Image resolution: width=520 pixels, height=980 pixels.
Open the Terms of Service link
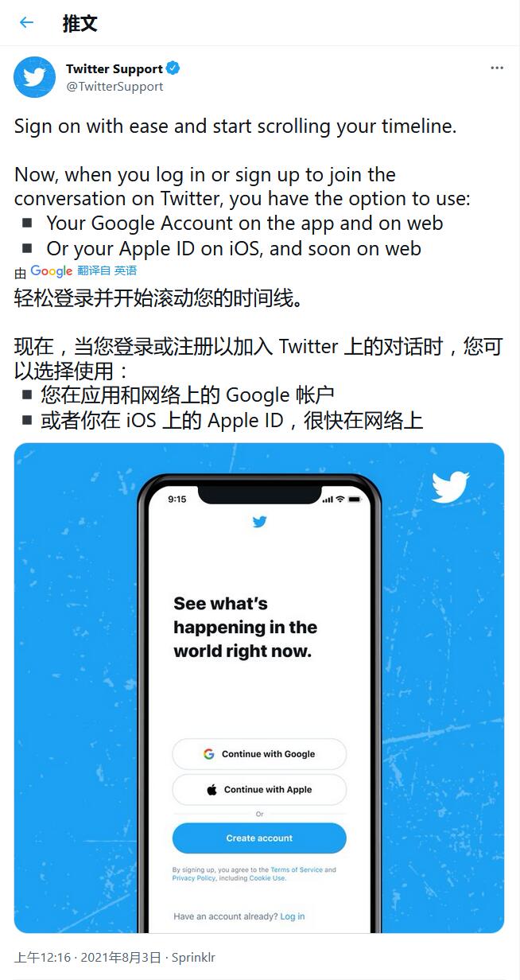297,870
